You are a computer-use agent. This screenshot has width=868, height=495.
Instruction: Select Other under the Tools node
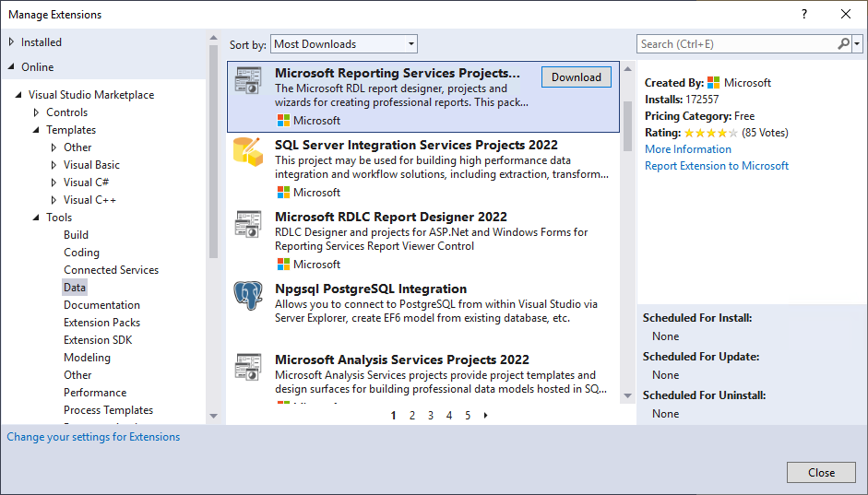pos(77,375)
